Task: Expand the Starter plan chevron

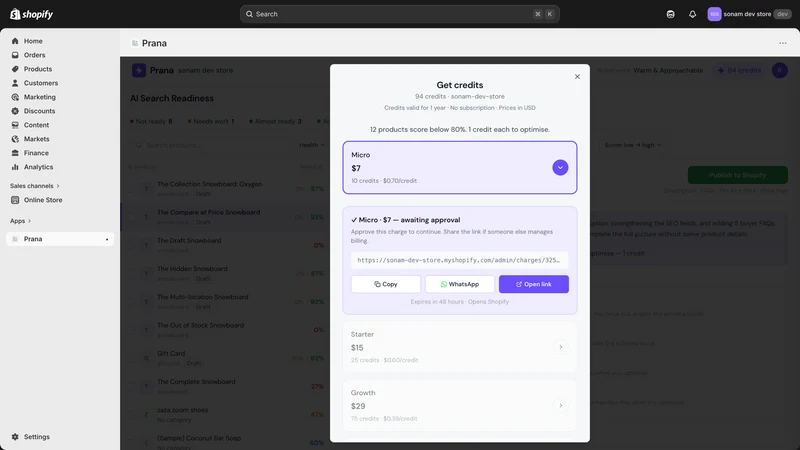Action: pos(561,347)
